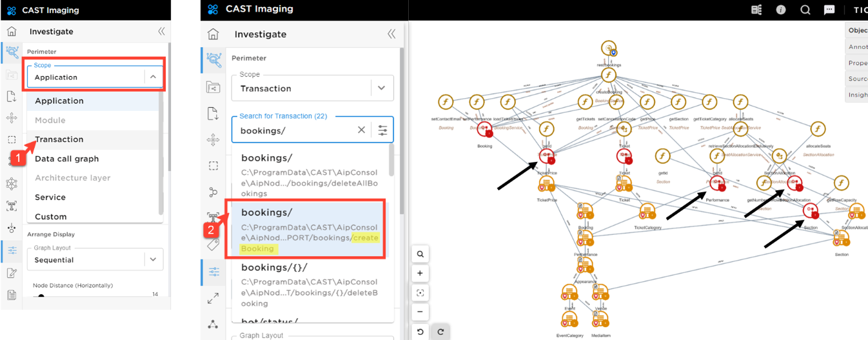868x340 pixels.
Task: Select restbookings node at graph top
Action: (609, 48)
